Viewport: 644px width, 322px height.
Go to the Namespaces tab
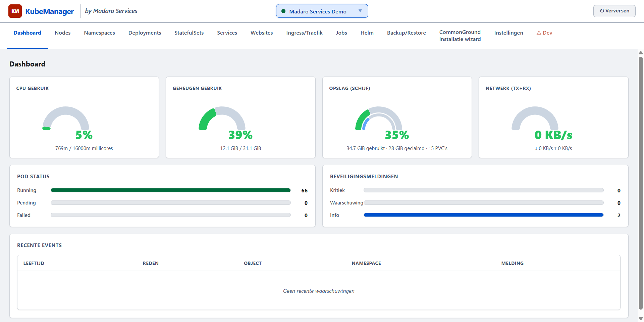[x=100, y=33]
